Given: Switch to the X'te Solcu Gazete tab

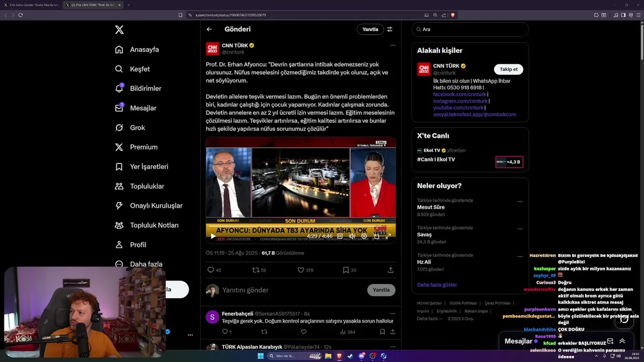Looking at the screenshot, I should pos(31,5).
